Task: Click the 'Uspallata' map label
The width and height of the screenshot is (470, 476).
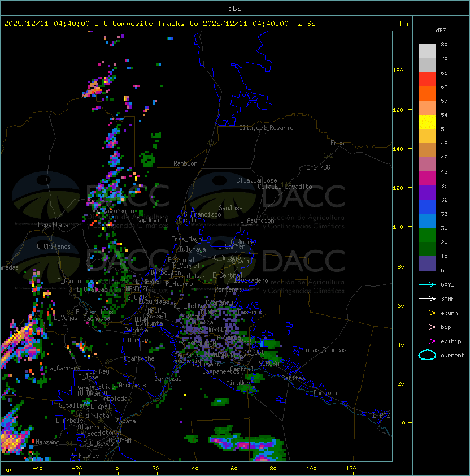Action: click(53, 225)
